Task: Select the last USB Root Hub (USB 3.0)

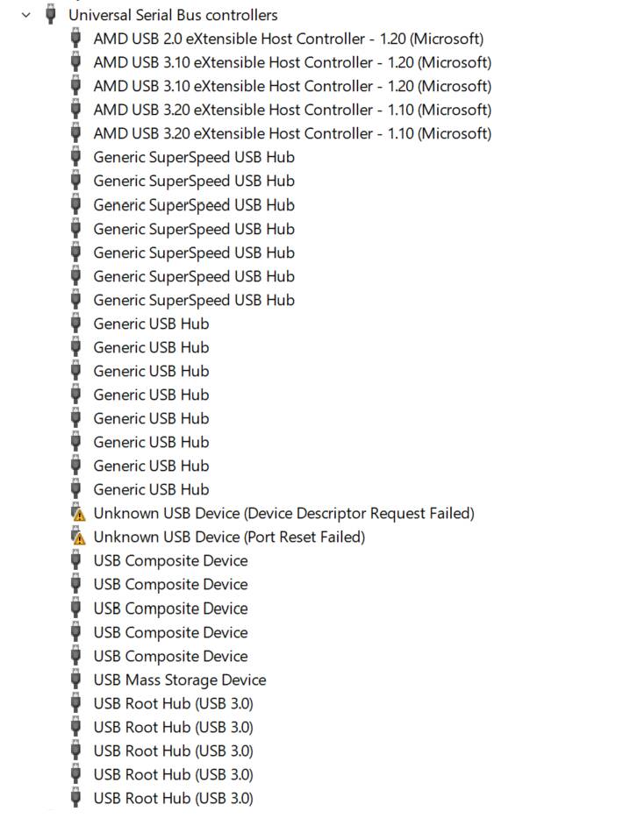Action: [x=173, y=798]
